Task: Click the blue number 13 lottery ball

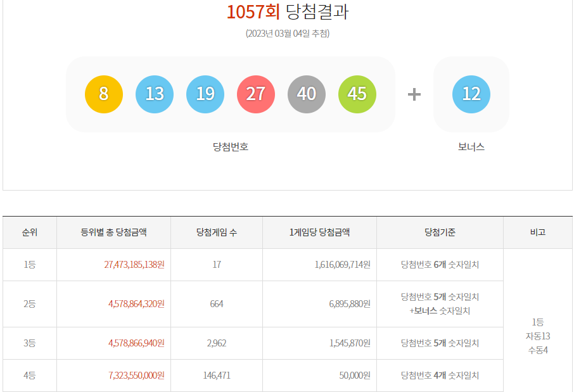Action: [x=155, y=94]
